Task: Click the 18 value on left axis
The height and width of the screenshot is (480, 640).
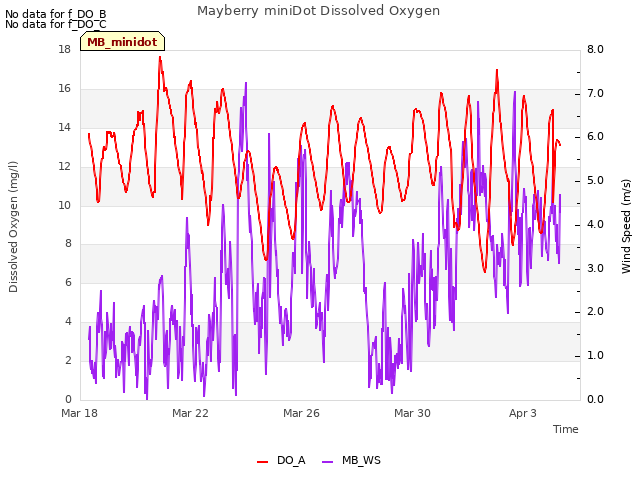Action: point(64,49)
